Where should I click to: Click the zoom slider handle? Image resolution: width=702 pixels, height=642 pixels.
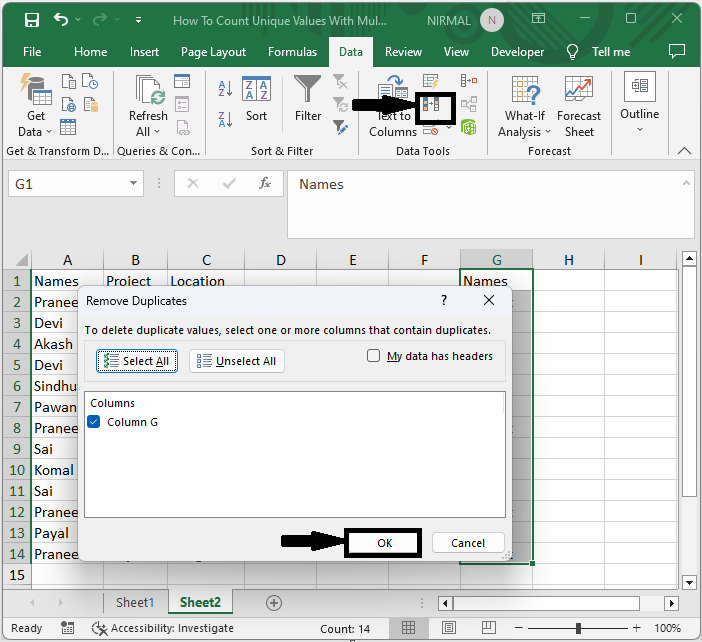578,628
